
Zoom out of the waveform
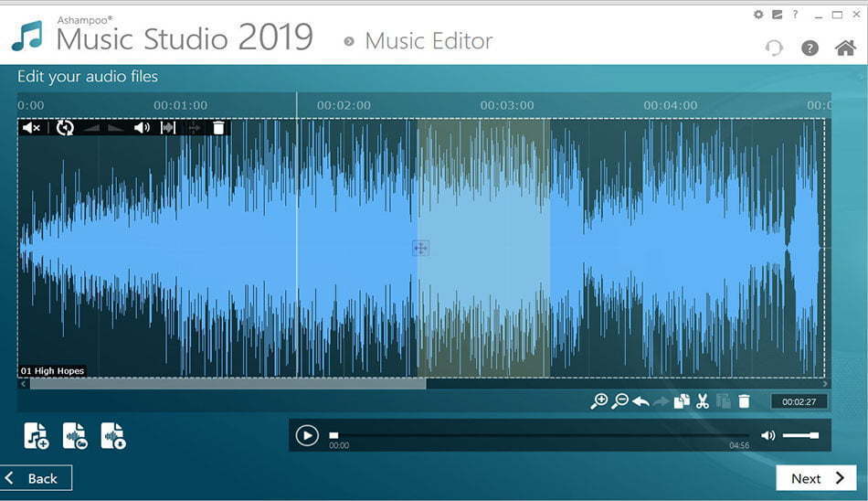click(x=620, y=401)
